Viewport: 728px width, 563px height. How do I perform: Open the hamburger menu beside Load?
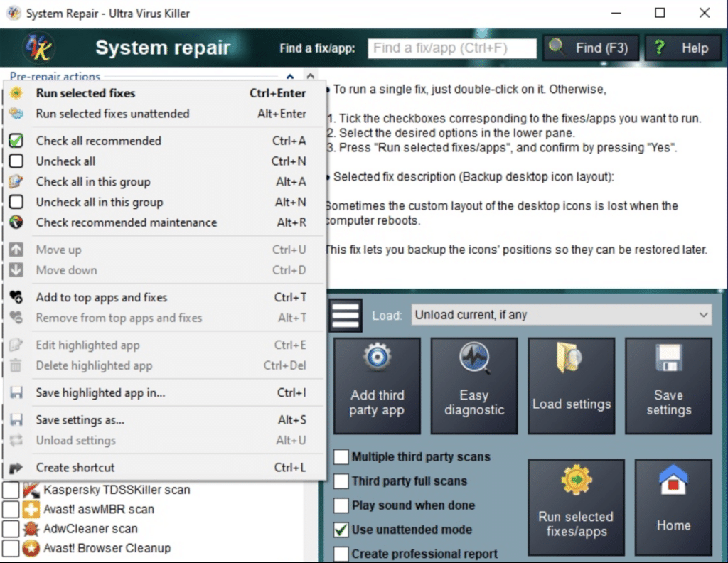345,314
